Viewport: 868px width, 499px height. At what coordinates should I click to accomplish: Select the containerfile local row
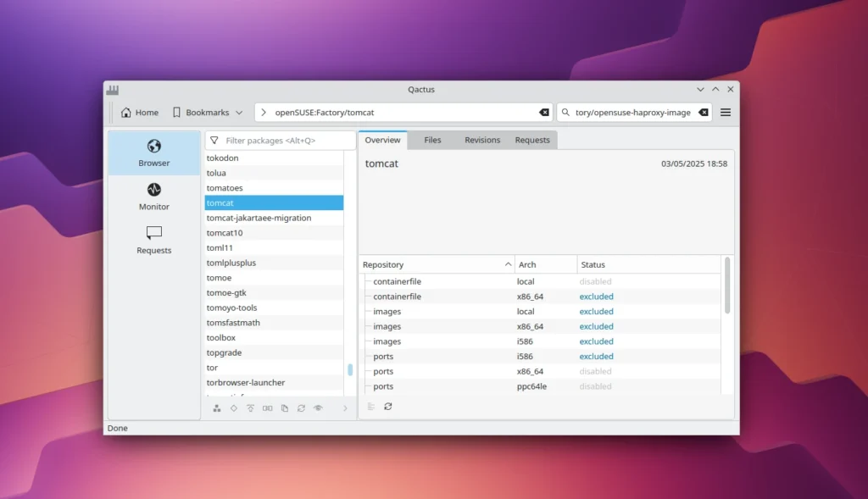(x=540, y=281)
